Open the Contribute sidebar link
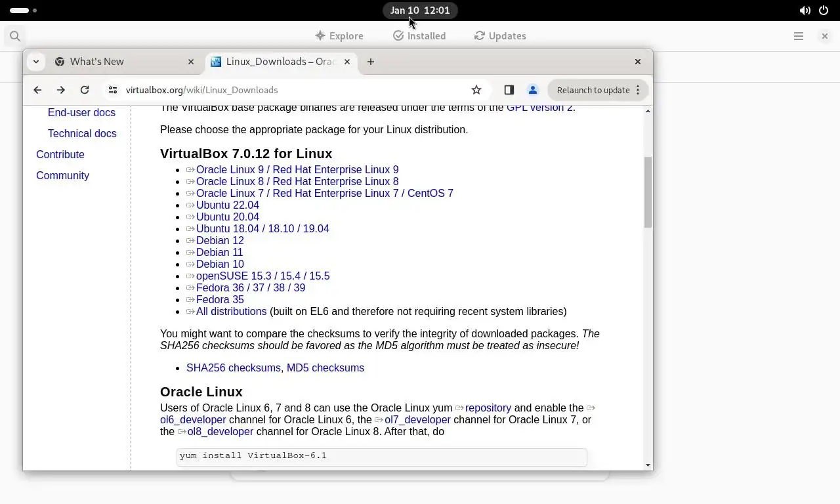This screenshot has width=840, height=504. 60,154
